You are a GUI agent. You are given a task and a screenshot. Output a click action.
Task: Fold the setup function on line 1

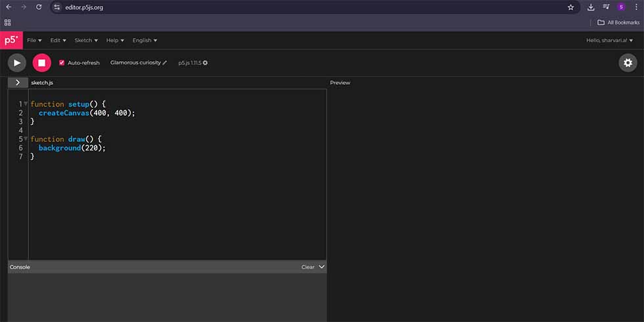click(26, 104)
